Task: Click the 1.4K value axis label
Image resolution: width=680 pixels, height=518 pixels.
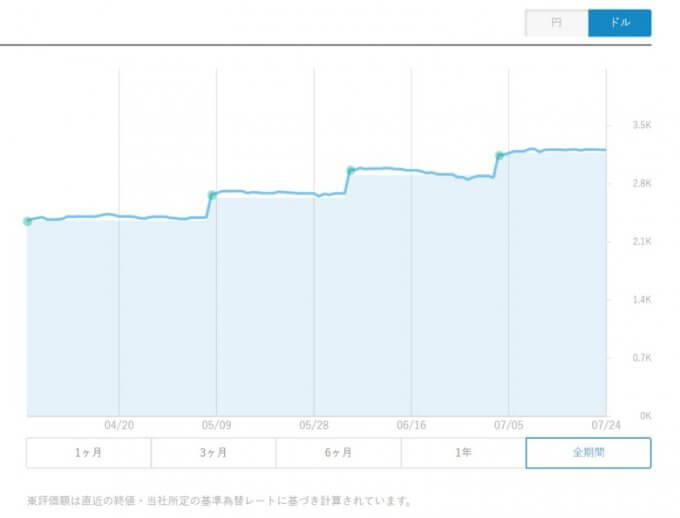Action: (642, 300)
